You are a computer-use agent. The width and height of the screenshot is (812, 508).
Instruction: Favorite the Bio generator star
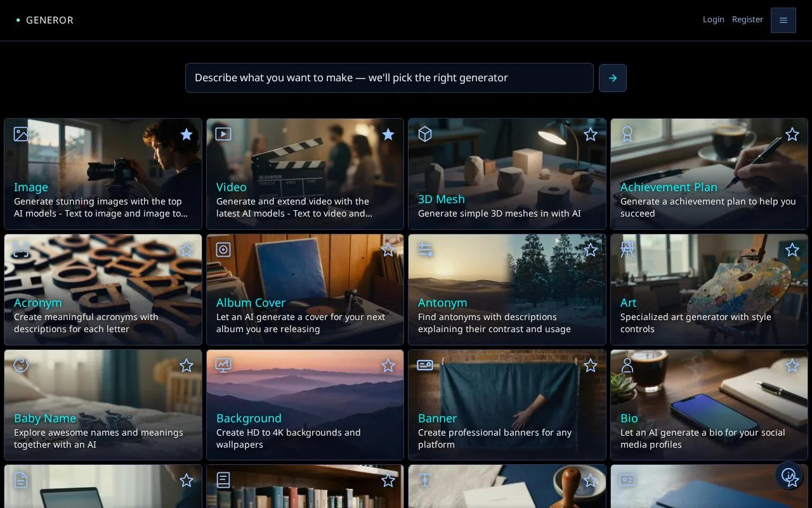coord(792,365)
